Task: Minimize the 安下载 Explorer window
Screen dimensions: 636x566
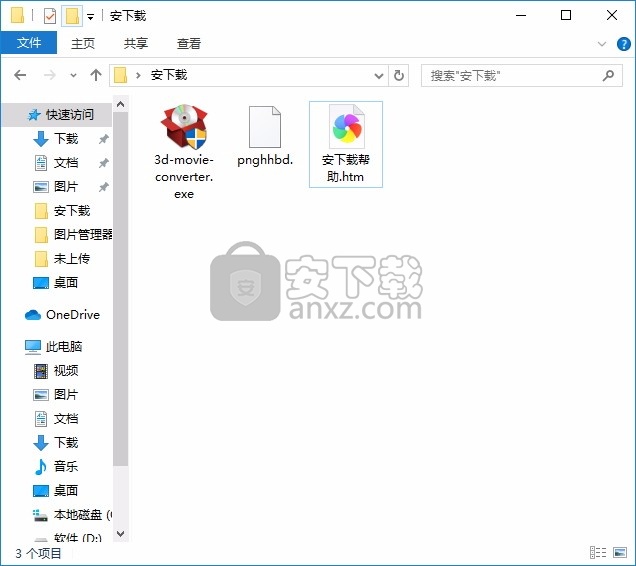Action: [521, 16]
